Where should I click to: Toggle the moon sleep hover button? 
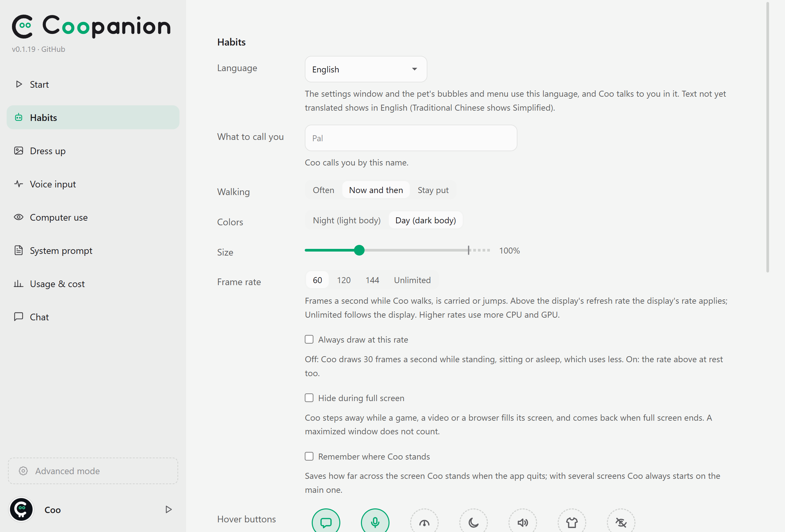click(x=473, y=522)
